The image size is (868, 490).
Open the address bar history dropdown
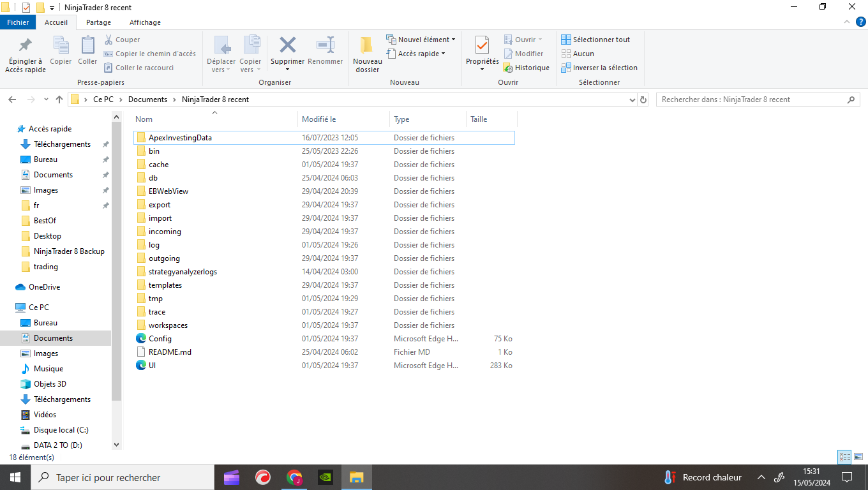click(x=632, y=100)
